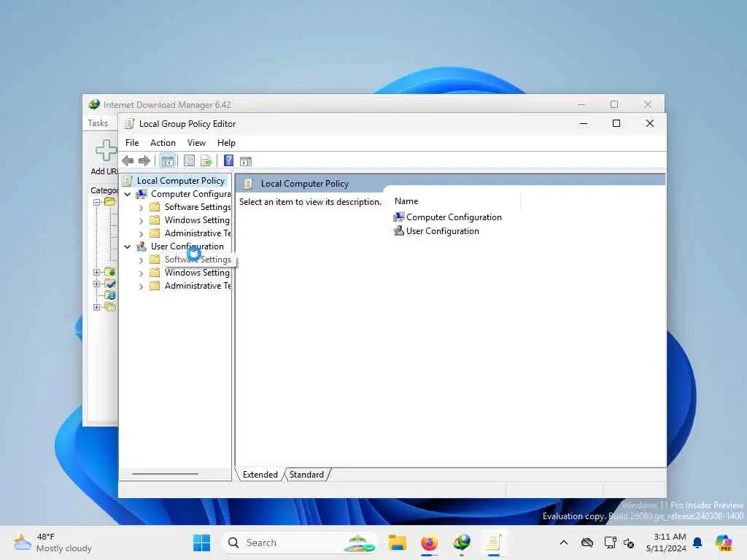Click the OneDrive cloud tray icon

pyautogui.click(x=587, y=542)
